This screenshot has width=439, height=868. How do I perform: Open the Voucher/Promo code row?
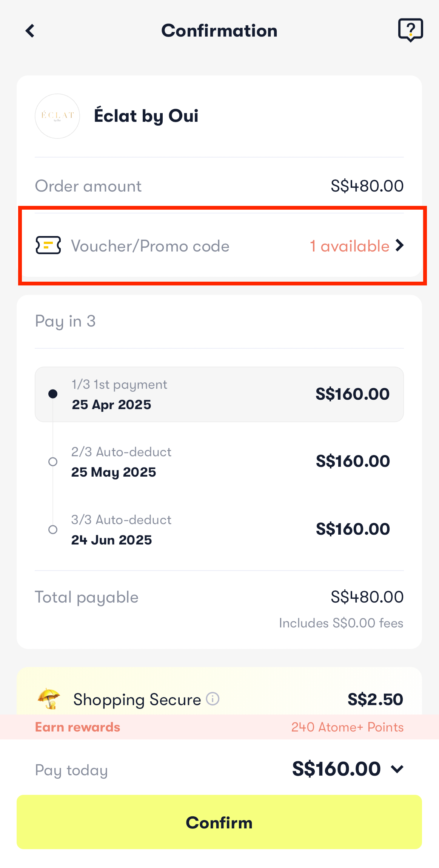(150, 246)
